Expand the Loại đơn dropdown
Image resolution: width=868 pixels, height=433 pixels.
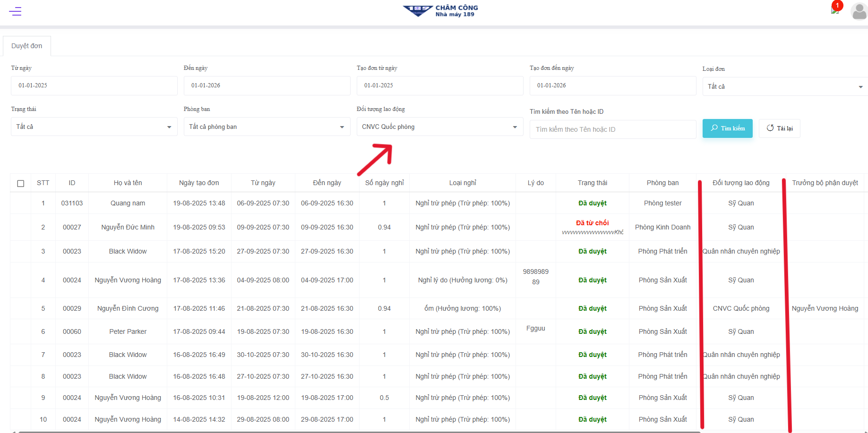[784, 86]
